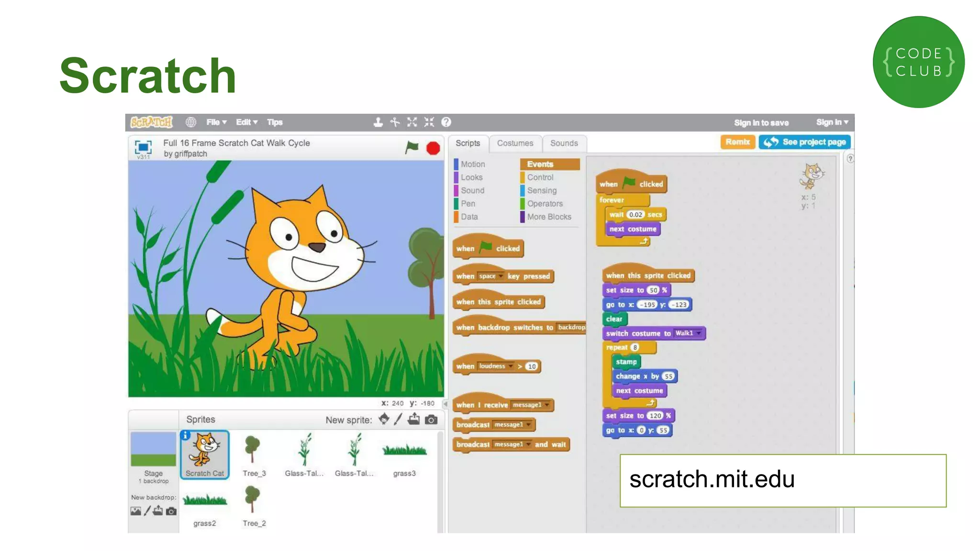
Task: Click the Scratch logo in menu bar
Action: 152,122
